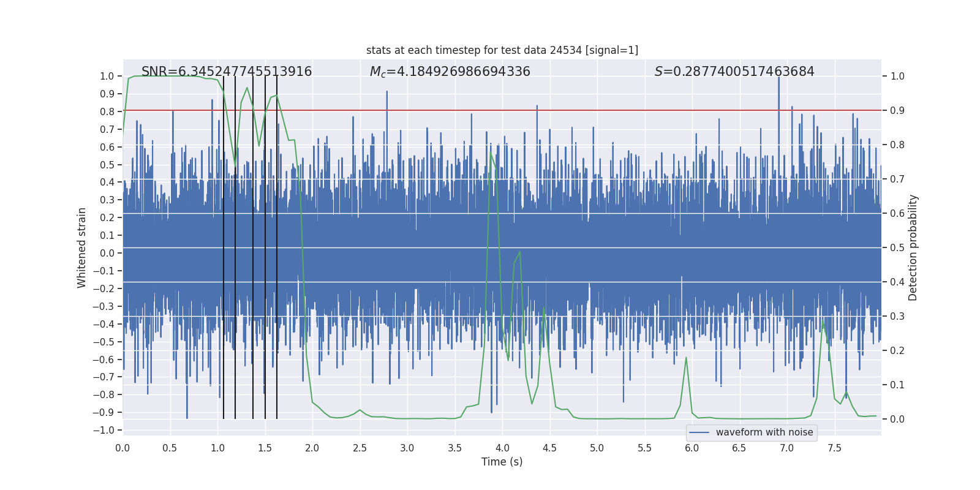Click the 7.5 tick label on the Time axis
The width and height of the screenshot is (980, 490).
coord(834,448)
